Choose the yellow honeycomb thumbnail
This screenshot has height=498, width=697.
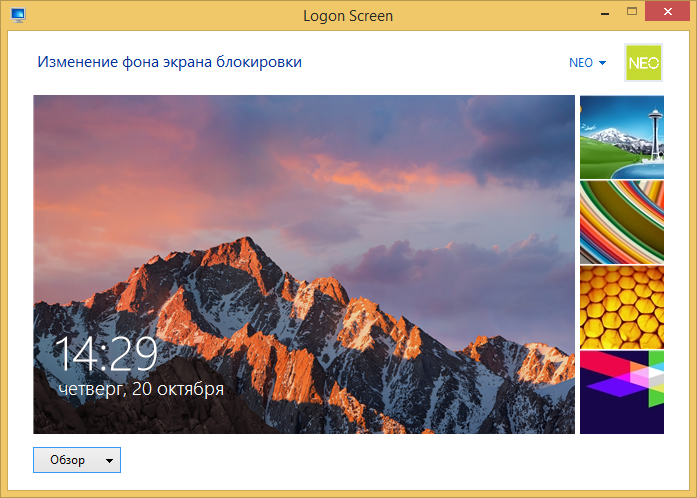tap(621, 307)
